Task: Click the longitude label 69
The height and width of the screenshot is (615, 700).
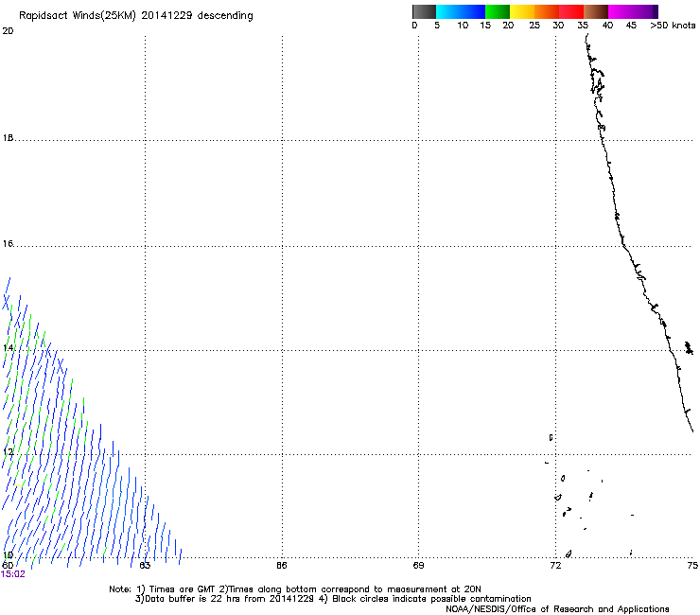Action: [x=418, y=566]
